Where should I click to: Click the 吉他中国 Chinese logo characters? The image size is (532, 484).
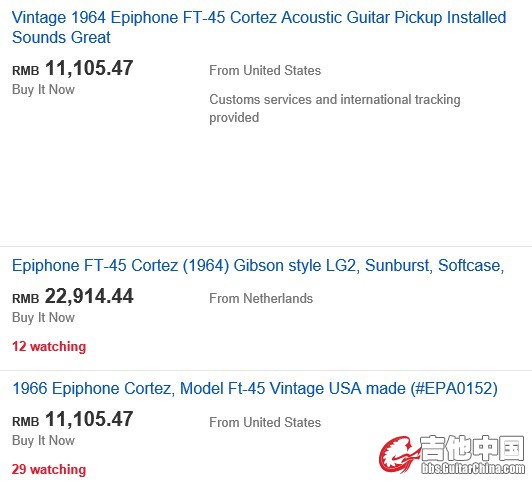tap(473, 448)
